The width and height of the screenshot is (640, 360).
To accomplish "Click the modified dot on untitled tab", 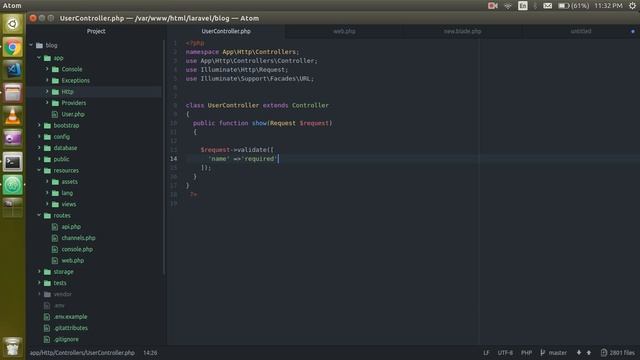I will coord(633,31).
